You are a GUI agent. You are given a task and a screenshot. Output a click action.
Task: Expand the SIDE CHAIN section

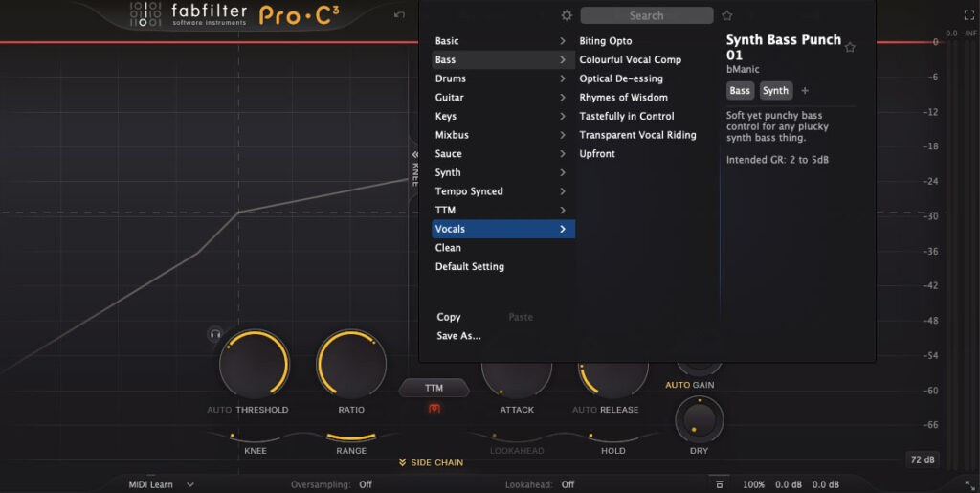point(432,463)
